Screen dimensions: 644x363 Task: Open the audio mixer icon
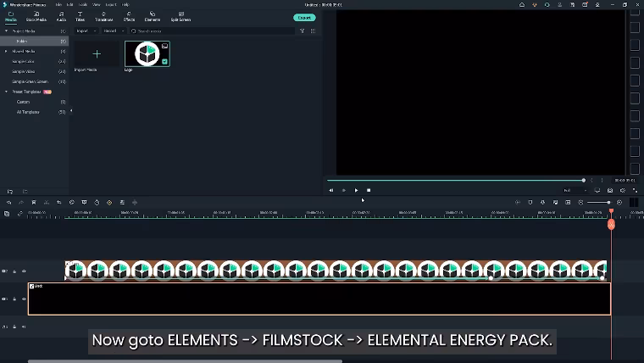pos(555,202)
